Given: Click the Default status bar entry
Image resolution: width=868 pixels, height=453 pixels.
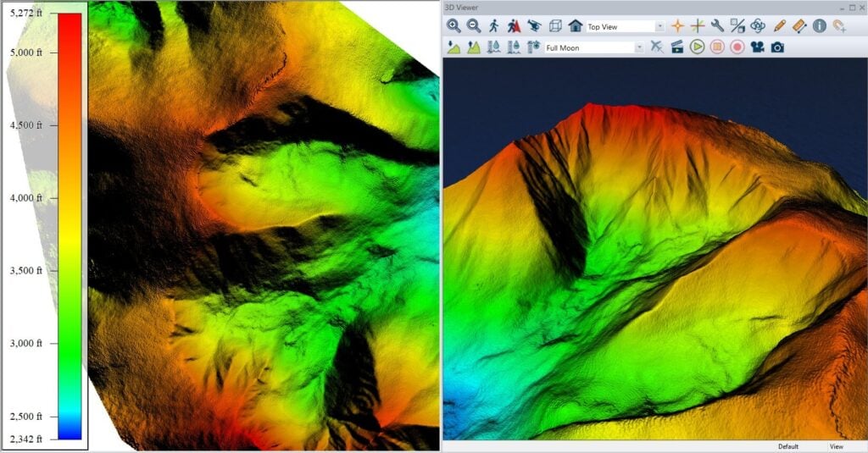Looking at the screenshot, I should [x=788, y=446].
